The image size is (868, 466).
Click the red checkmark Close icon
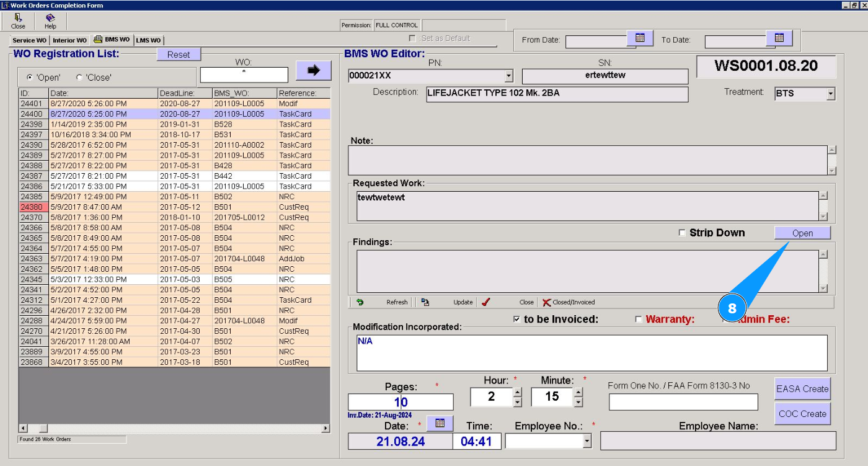[x=486, y=302]
